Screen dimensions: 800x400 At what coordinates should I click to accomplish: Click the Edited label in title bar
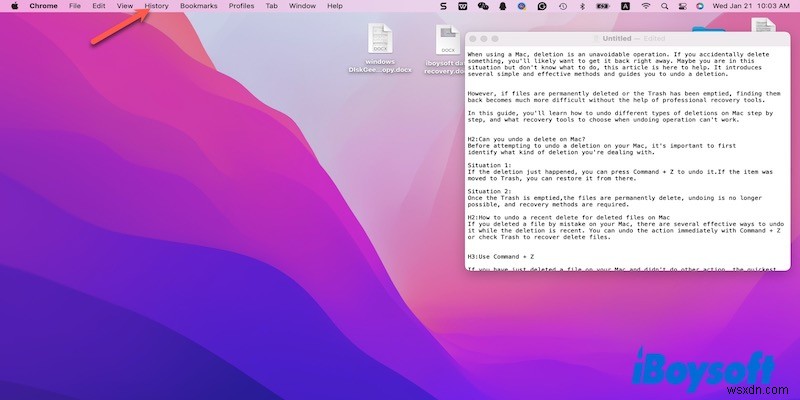pos(654,39)
